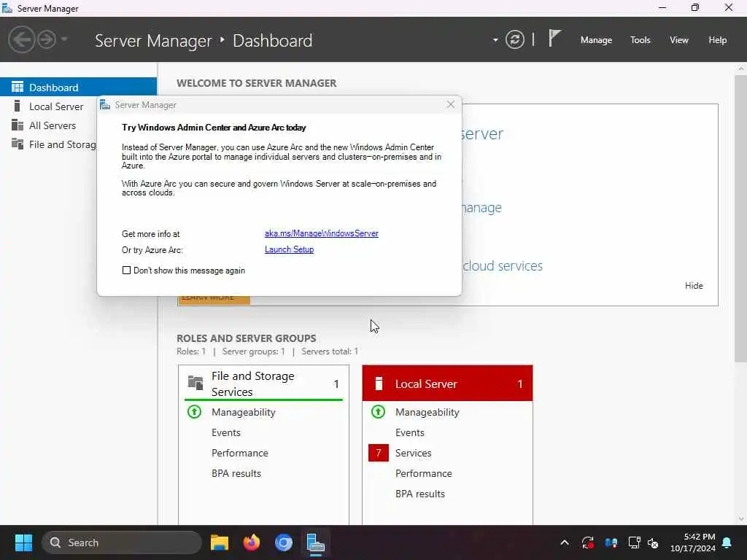Screen dimensions: 747x560
Task: Click the Local Server tile server icon
Action: [379, 384]
